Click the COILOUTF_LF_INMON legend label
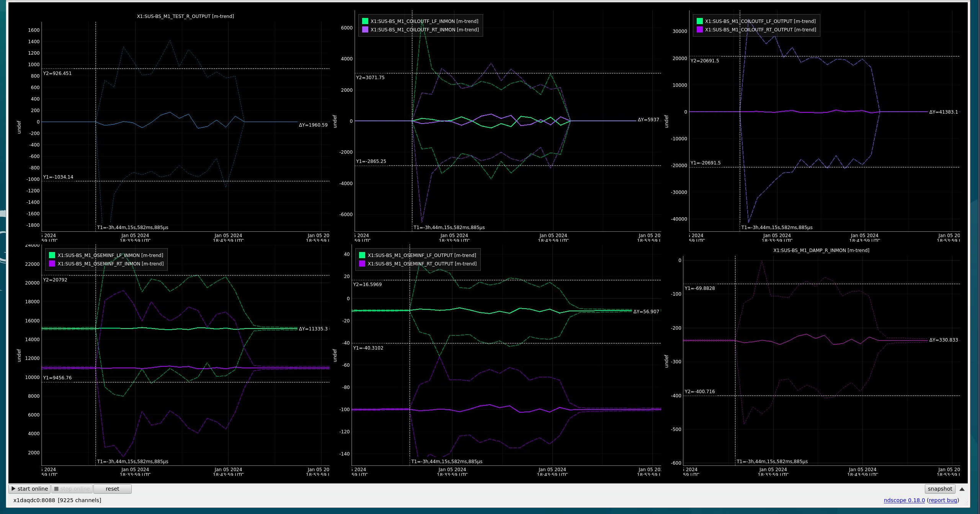 pyautogui.click(x=424, y=21)
